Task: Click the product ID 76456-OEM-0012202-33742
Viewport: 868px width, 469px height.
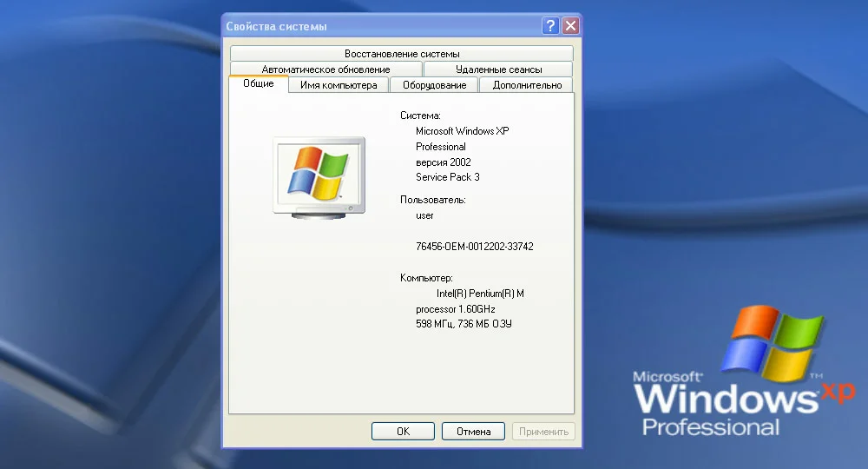Action: click(475, 247)
